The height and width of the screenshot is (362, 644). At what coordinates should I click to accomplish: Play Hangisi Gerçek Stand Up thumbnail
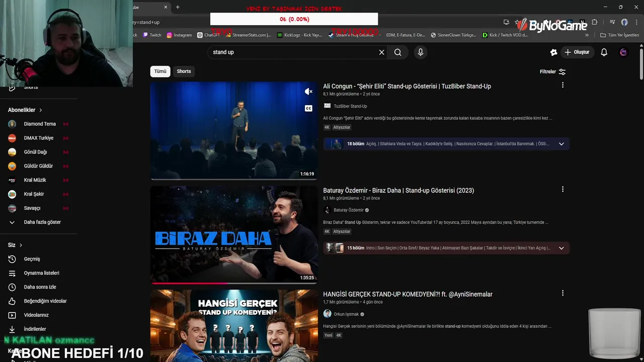coord(234,326)
